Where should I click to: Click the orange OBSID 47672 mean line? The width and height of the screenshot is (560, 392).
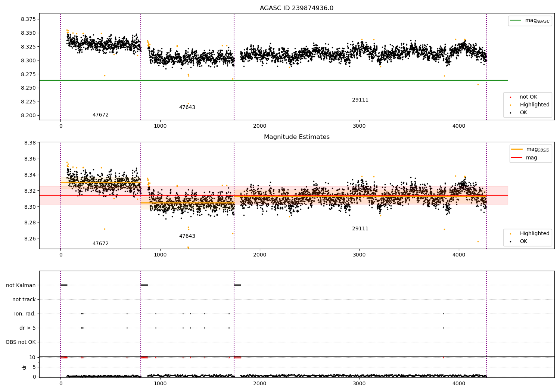tap(100, 183)
